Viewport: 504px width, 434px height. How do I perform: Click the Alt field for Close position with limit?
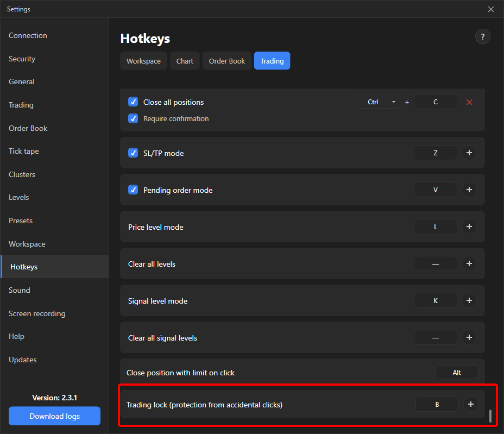click(457, 372)
